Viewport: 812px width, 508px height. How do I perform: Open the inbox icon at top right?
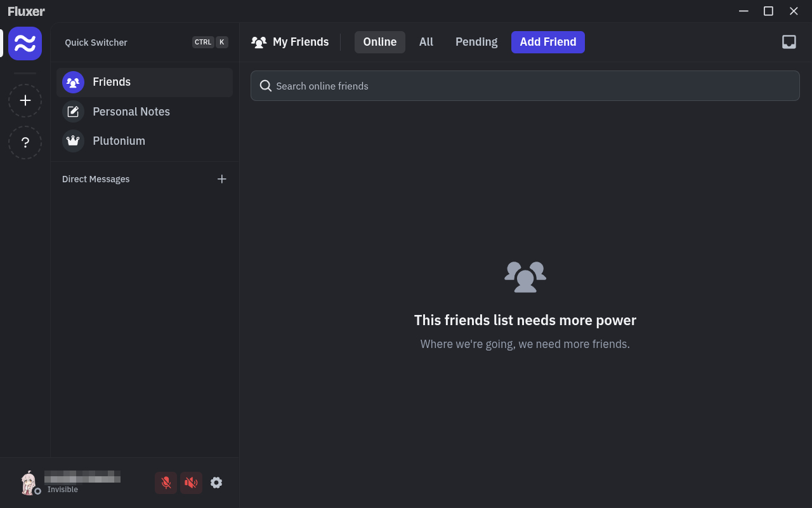pyautogui.click(x=789, y=42)
